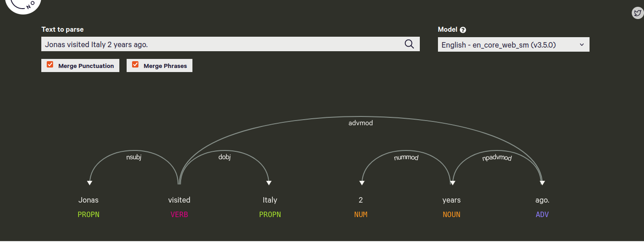Click the word Jonas
Viewport: 644px width, 242px height.
(x=88, y=200)
